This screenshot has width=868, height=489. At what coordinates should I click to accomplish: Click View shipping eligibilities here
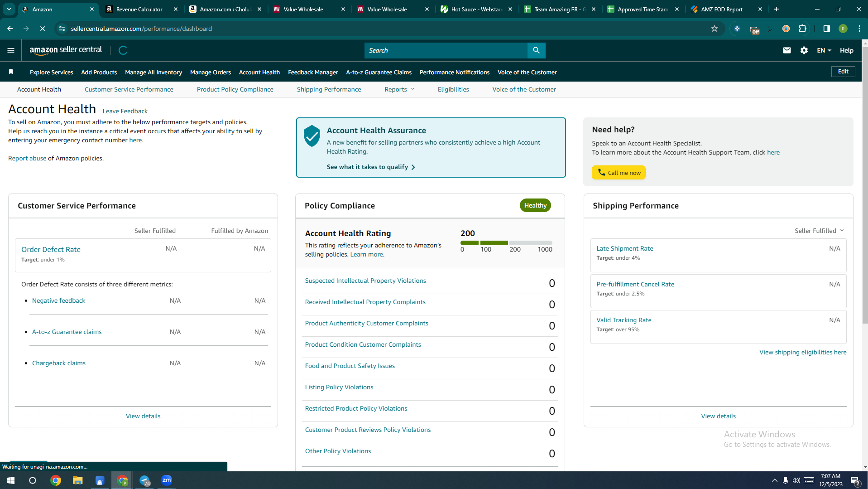pos(803,352)
